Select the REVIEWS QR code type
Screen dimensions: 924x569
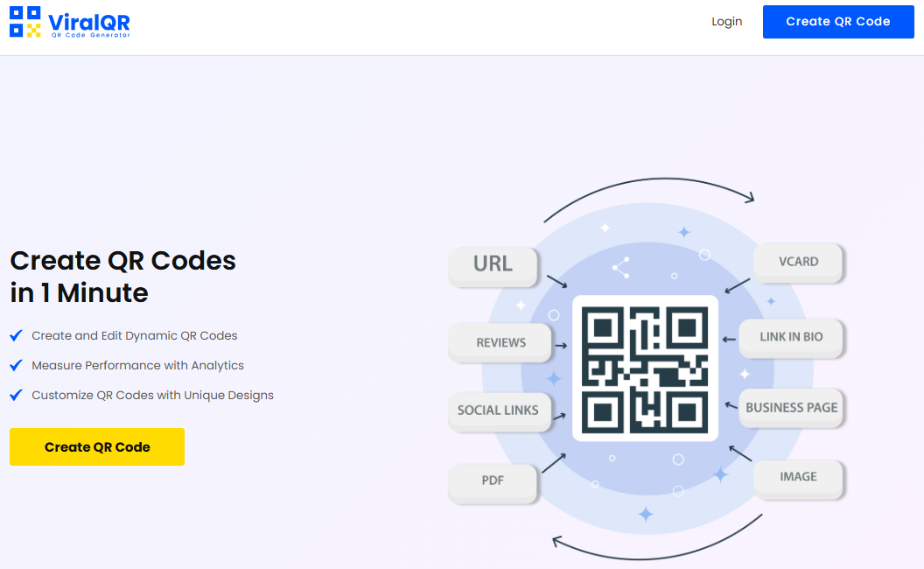pos(499,342)
